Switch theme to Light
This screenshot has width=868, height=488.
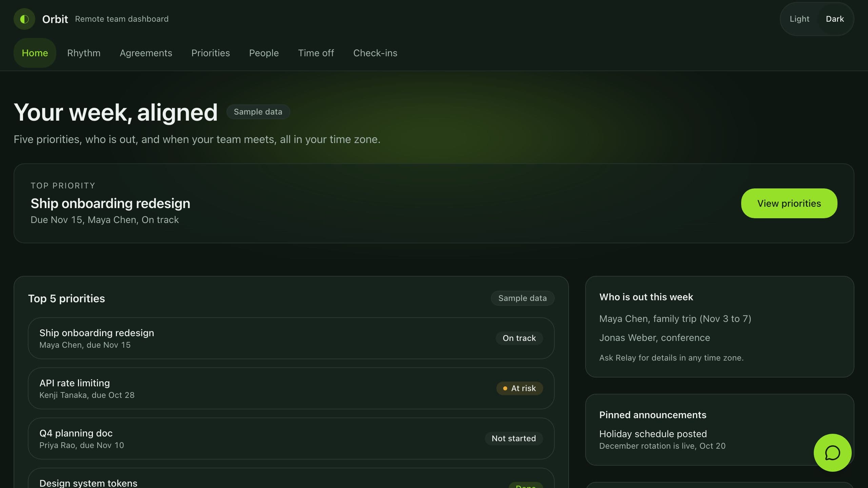[799, 19]
